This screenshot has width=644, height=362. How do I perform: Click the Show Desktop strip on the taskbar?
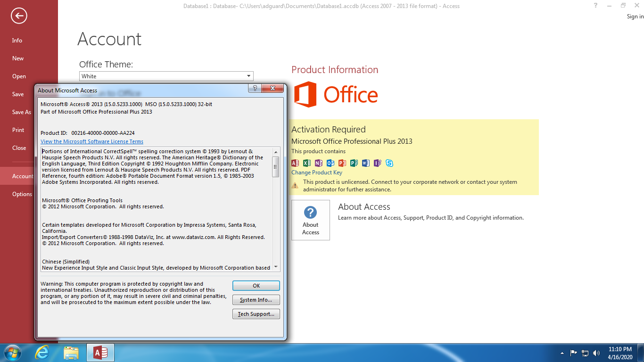[641, 353]
